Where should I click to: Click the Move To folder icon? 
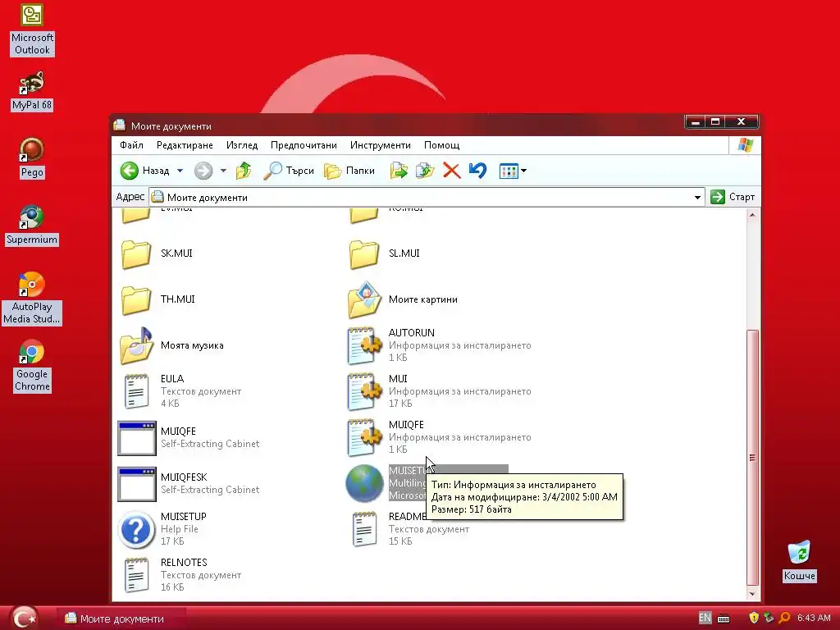tap(399, 171)
